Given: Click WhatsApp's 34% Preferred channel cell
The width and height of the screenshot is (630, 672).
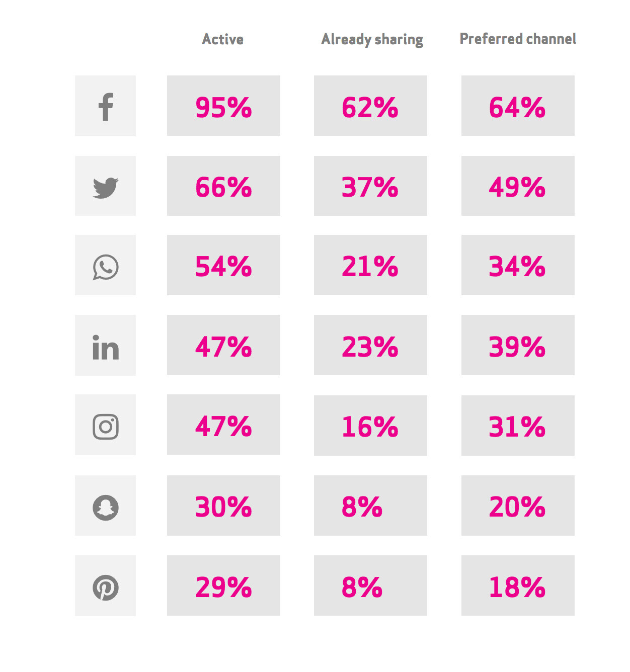Looking at the screenshot, I should [x=518, y=265].
